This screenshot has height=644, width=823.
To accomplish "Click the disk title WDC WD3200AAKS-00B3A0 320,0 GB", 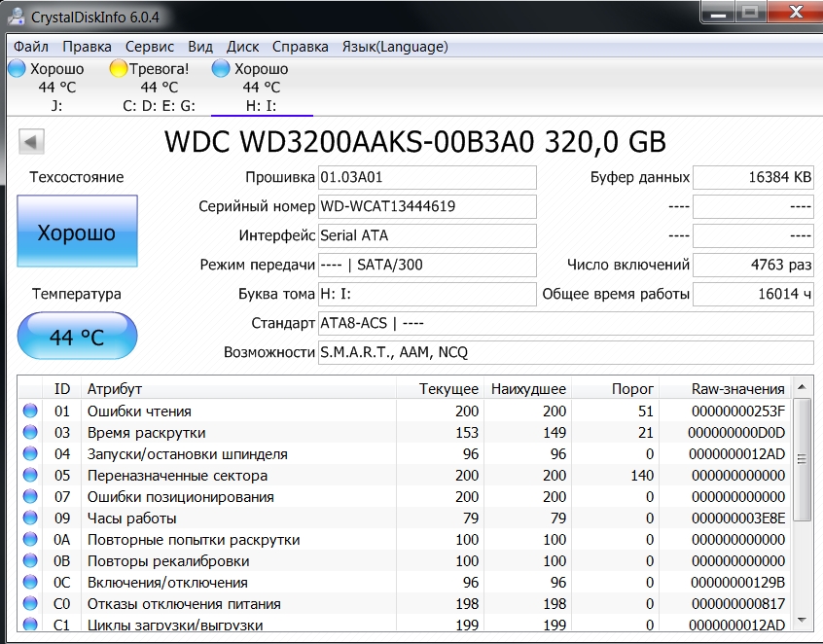I will [415, 141].
